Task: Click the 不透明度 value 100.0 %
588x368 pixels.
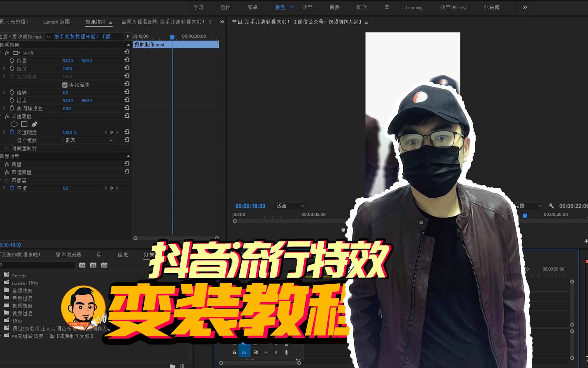Action: (70, 132)
